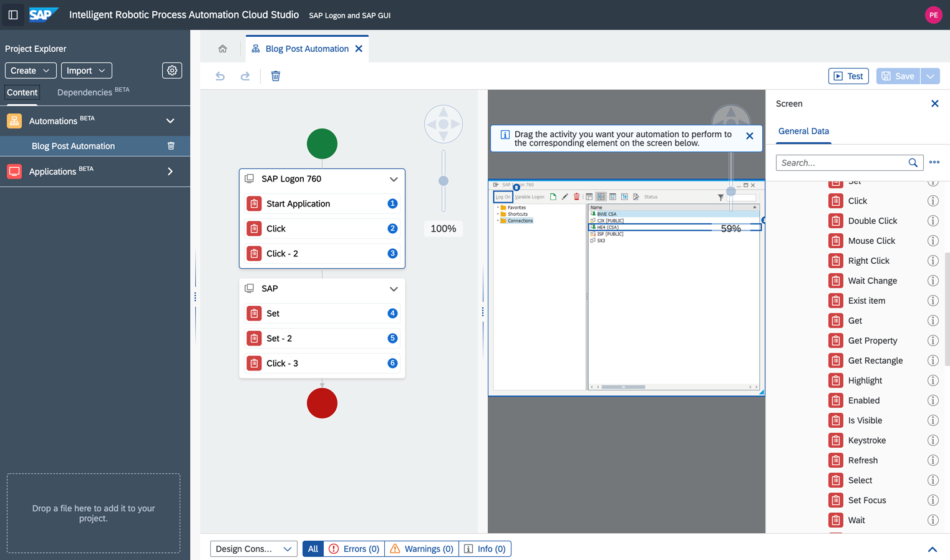
Task: Select the Click - 2 step
Action: point(322,254)
